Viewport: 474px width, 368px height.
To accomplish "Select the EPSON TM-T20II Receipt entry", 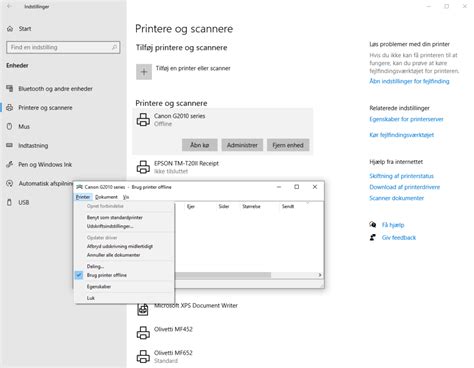I will point(223,167).
